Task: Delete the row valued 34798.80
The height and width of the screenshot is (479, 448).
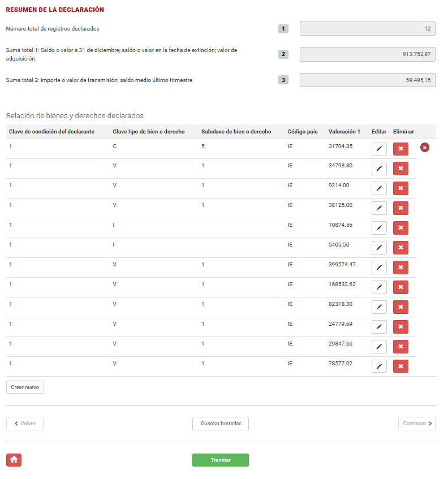Action: 400,169
